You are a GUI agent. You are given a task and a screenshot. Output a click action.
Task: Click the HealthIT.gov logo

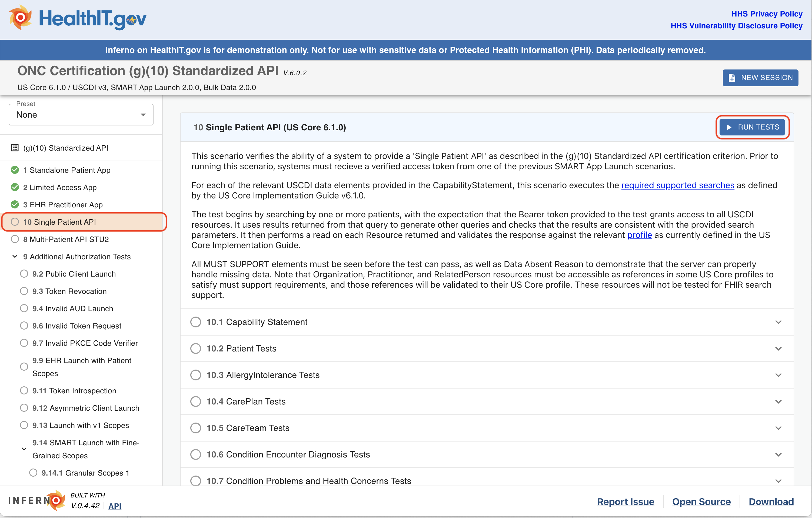point(78,18)
